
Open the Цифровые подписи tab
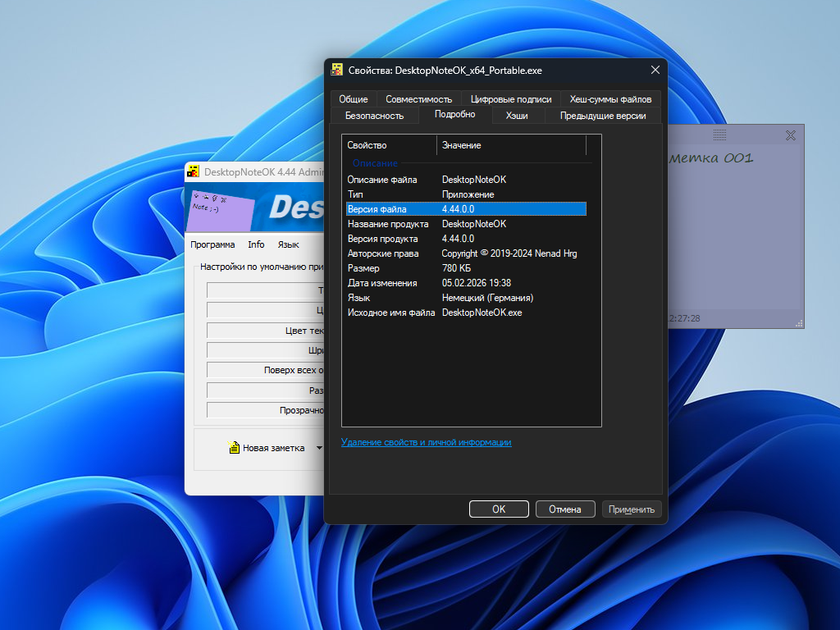click(511, 99)
